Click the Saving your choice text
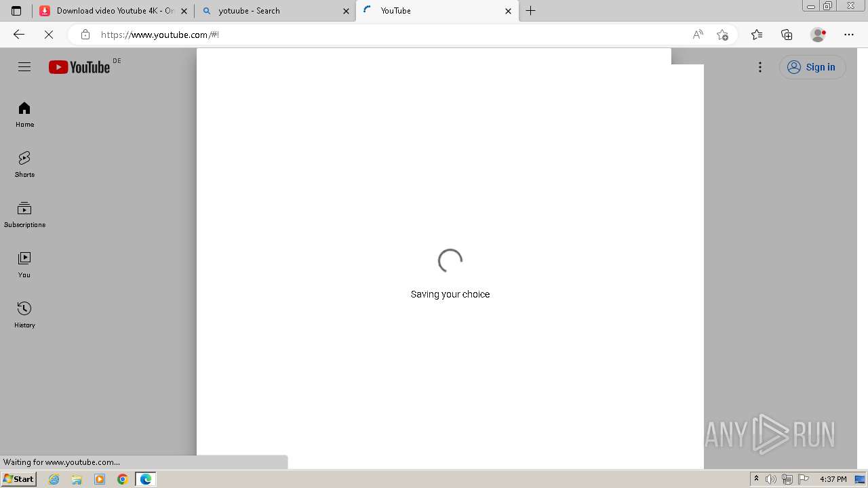The width and height of the screenshot is (868, 488). coord(450,294)
